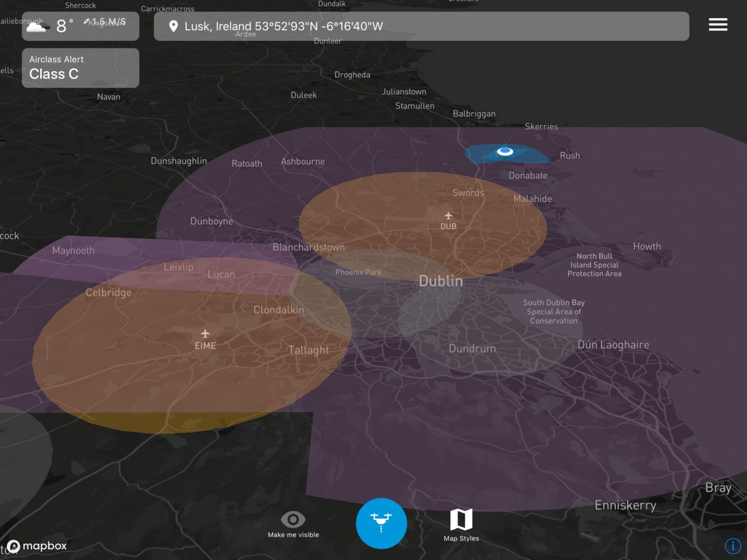Click the Balbriggan label

[x=474, y=114]
